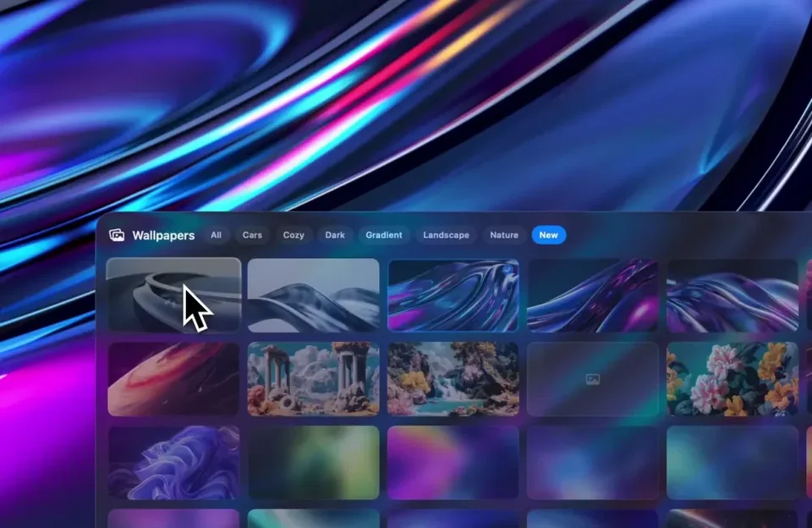
Task: Show Landscape category wallpapers
Action: coord(446,235)
